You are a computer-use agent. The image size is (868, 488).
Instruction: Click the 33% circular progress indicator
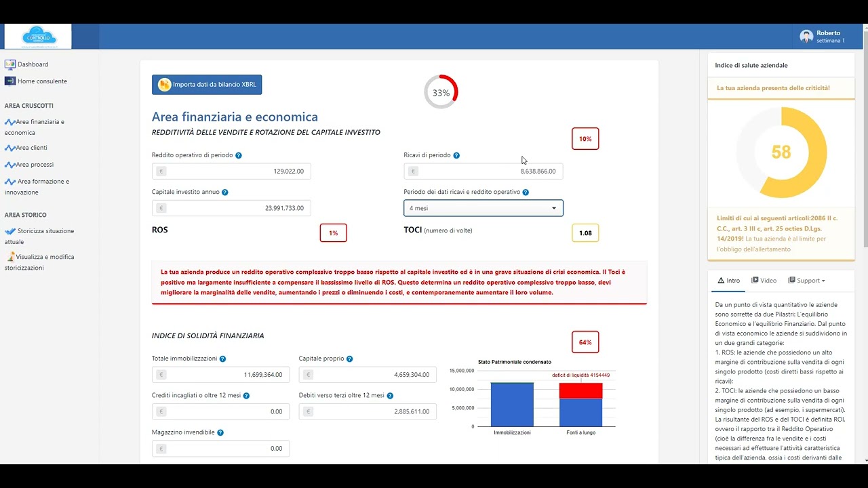click(441, 92)
